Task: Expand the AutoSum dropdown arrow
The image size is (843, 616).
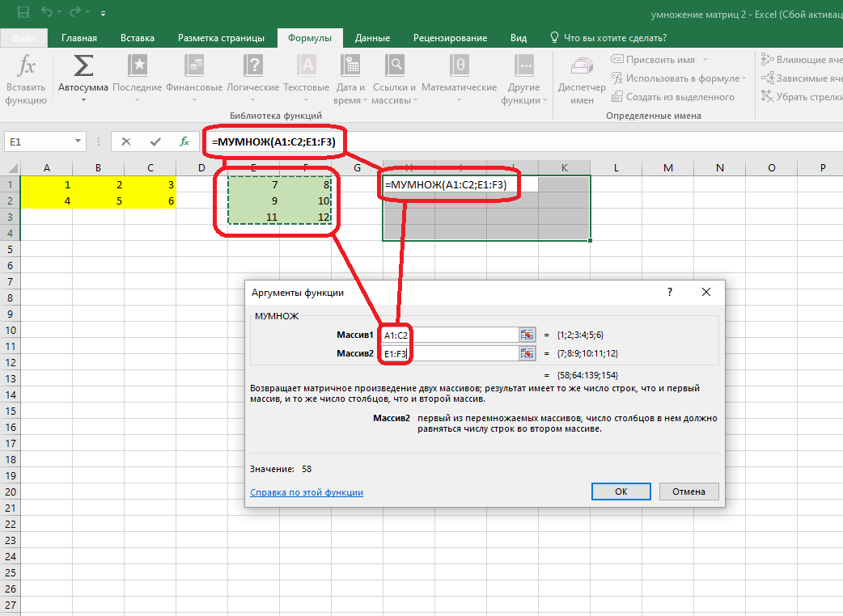Action: click(83, 100)
